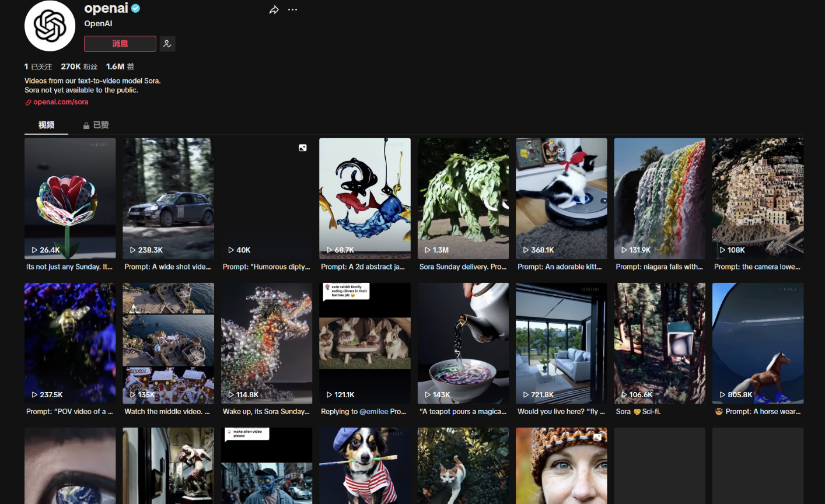This screenshot has width=825, height=504.
Task: Click the "Sora Sci-fi." caption
Action: (x=638, y=411)
